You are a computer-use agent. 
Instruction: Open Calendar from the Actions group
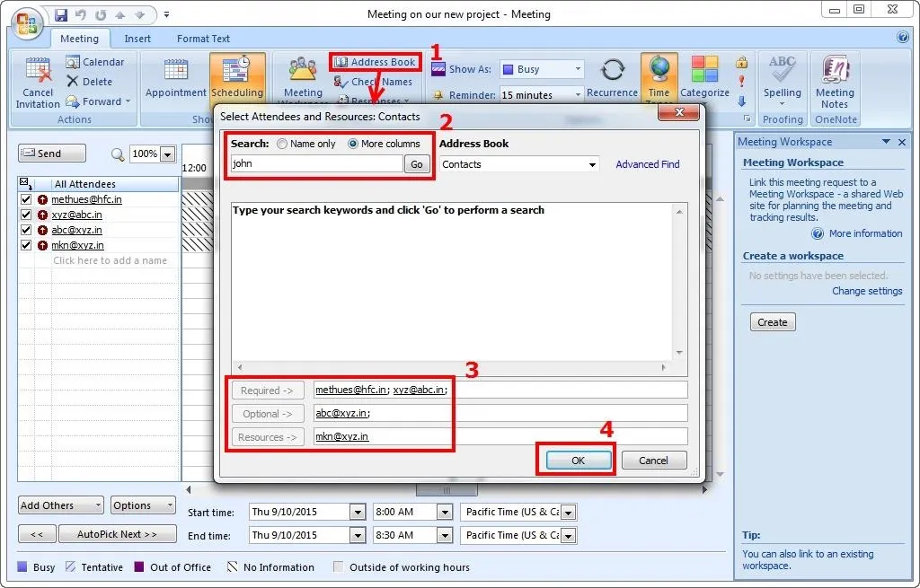(x=95, y=62)
